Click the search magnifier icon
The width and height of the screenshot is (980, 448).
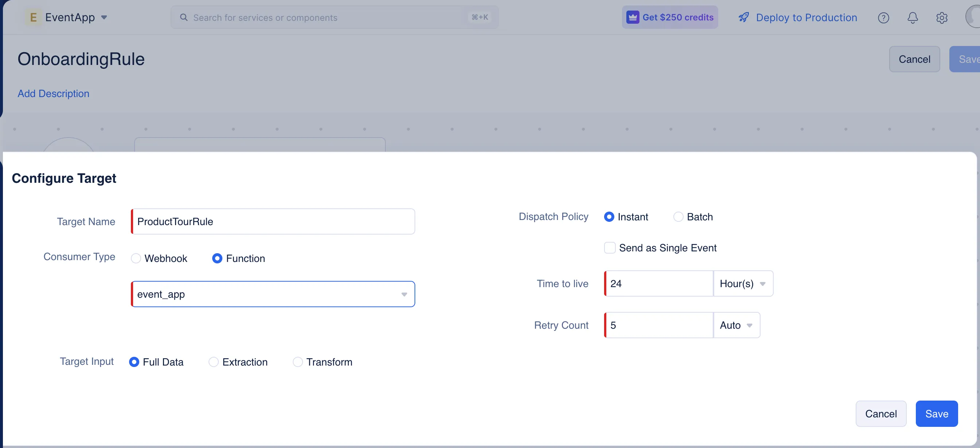coord(184,18)
